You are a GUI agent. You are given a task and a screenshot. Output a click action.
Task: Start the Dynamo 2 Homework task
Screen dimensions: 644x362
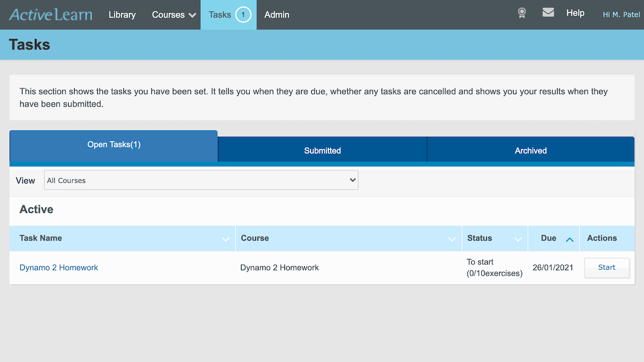tap(606, 267)
